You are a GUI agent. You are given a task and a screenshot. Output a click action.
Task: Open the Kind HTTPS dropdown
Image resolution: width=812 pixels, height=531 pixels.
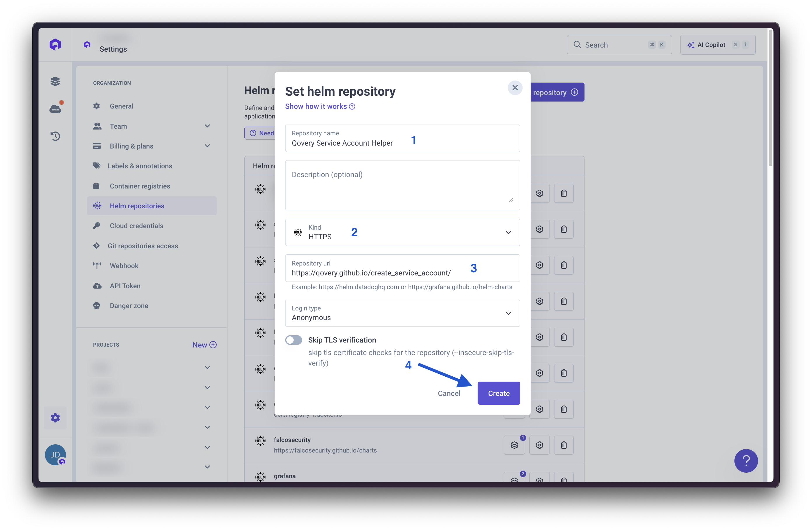402,233
